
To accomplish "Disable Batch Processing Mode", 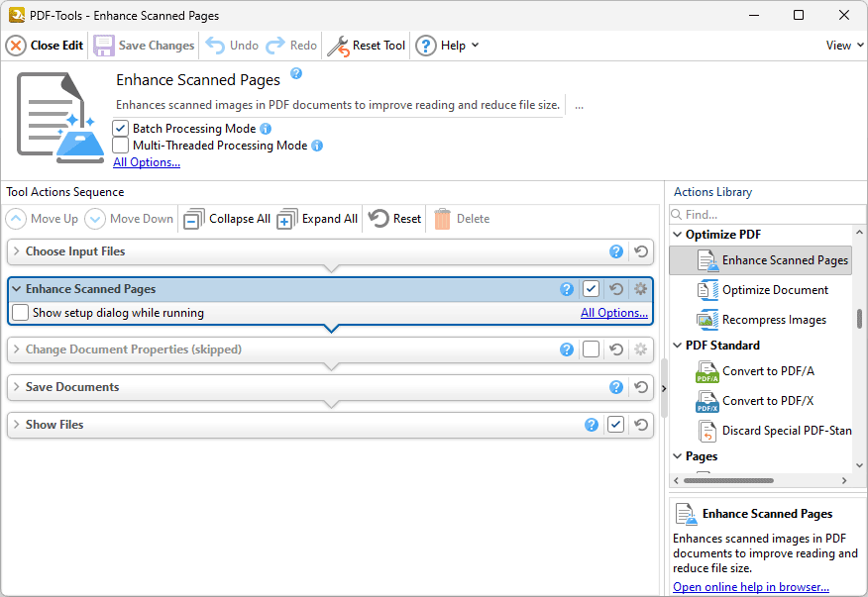I will pos(120,128).
